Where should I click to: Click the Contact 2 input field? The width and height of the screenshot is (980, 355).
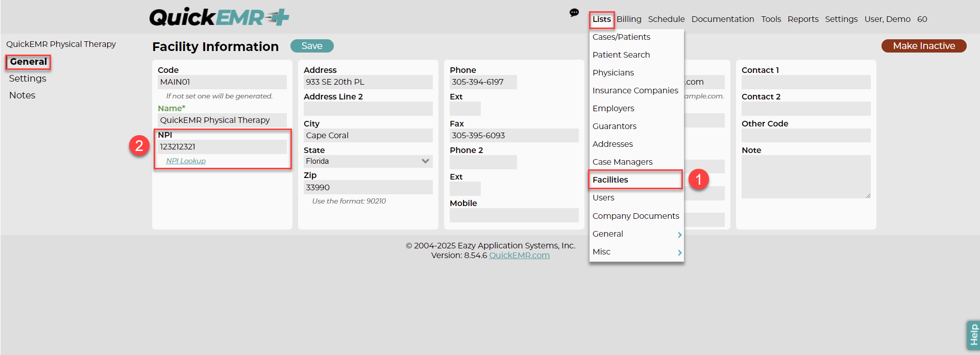(806, 109)
